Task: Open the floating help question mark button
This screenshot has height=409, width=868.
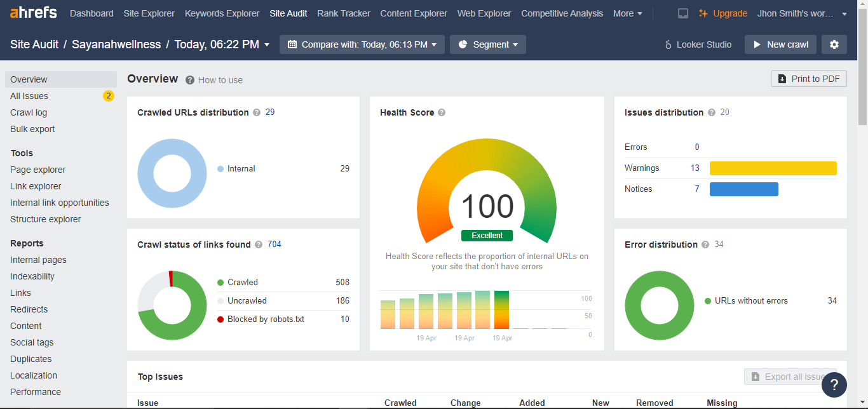Action: point(834,384)
